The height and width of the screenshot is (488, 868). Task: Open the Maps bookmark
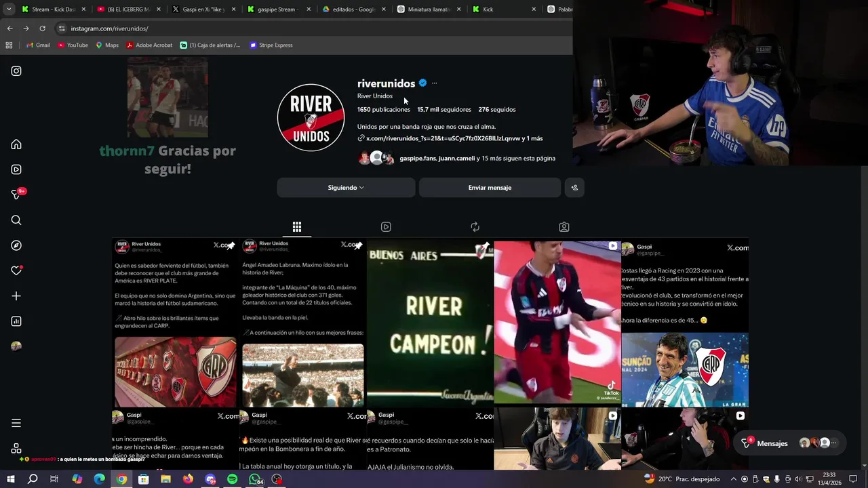[x=107, y=45]
